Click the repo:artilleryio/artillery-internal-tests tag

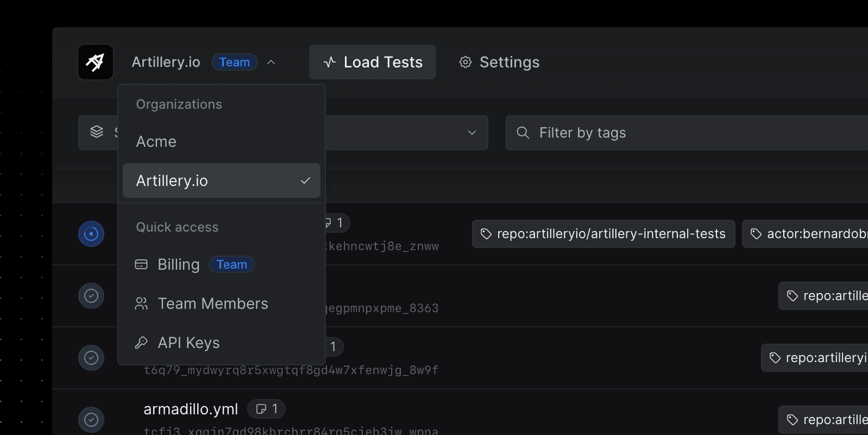click(603, 234)
